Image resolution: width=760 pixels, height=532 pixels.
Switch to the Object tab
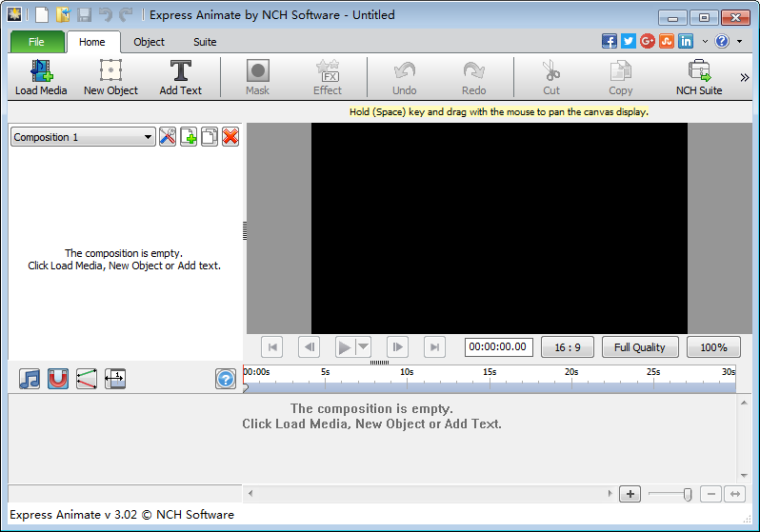point(149,42)
